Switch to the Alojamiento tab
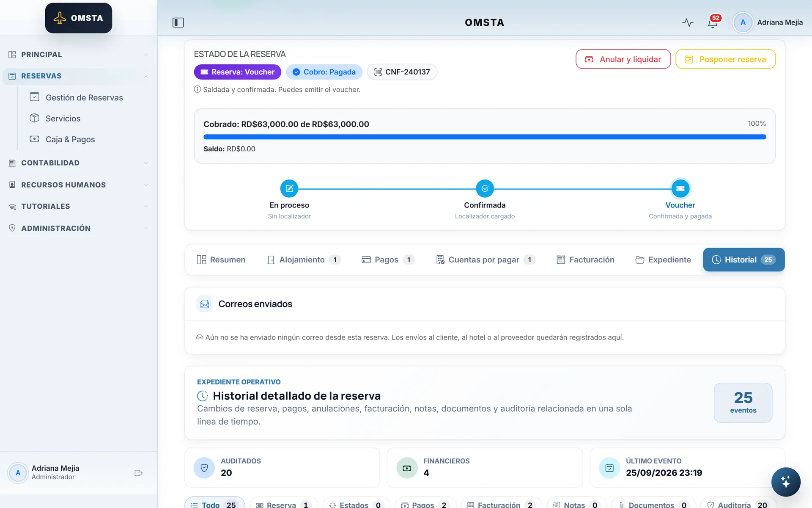812x508 pixels. point(304,260)
